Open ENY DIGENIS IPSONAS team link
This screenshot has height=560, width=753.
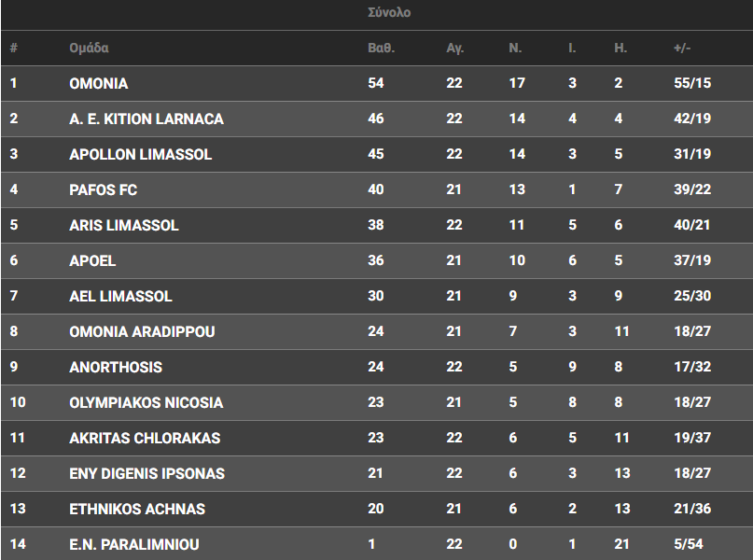click(147, 474)
